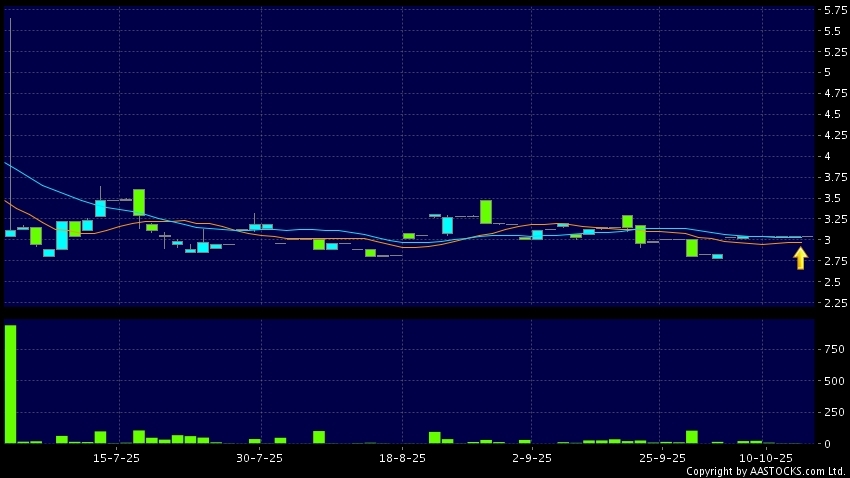850x478 pixels.
Task: Click the 4.25 price axis label
Action: pos(831,135)
